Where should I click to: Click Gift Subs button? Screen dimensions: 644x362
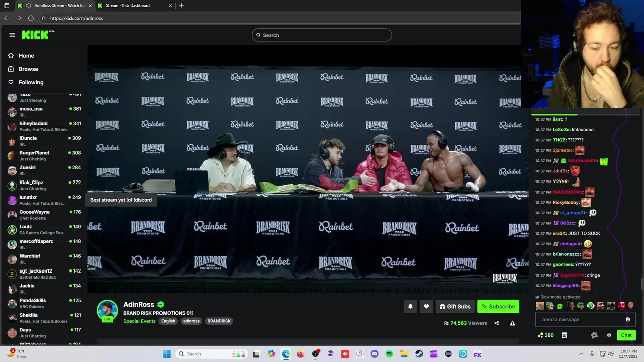click(x=455, y=306)
